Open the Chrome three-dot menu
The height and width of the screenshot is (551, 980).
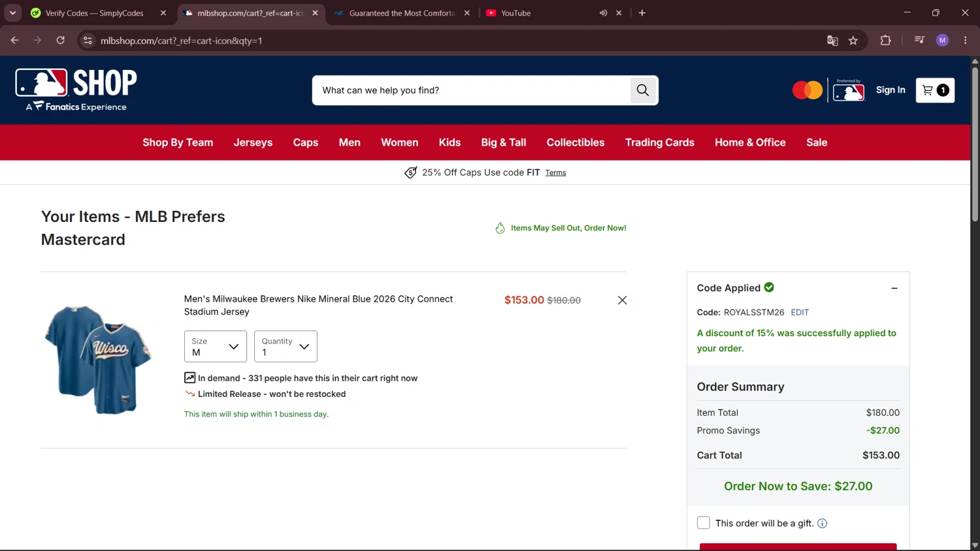[966, 40]
